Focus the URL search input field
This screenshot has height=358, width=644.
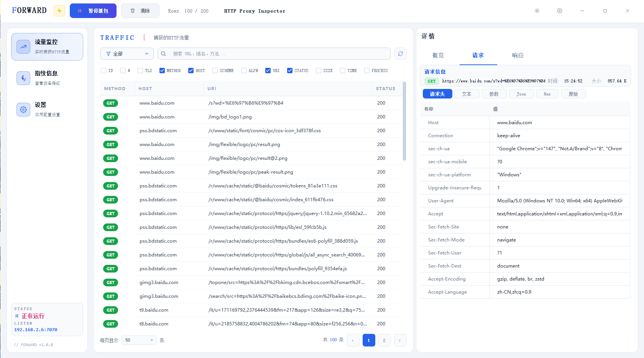point(274,54)
